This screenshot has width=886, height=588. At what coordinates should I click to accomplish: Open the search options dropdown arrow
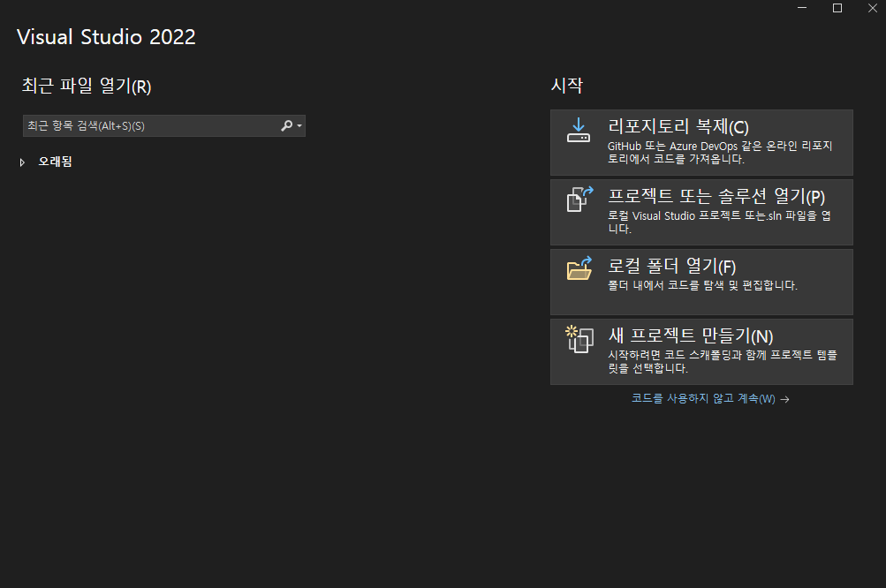pyautogui.click(x=299, y=126)
